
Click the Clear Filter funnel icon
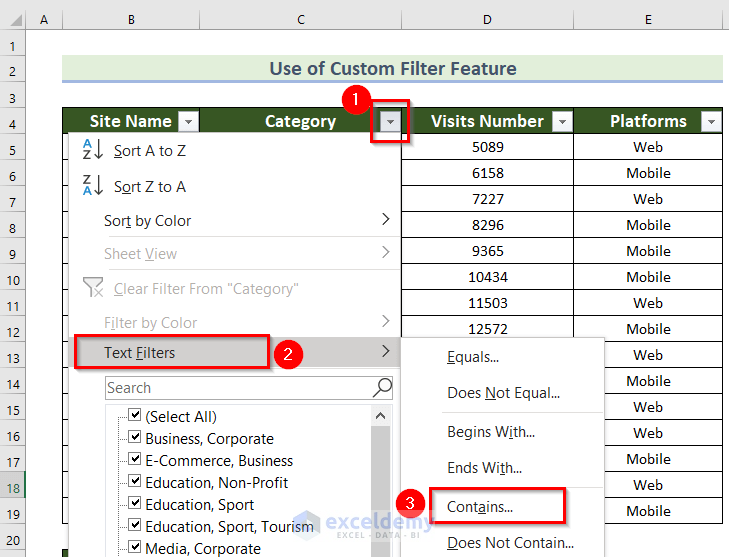pos(93,288)
